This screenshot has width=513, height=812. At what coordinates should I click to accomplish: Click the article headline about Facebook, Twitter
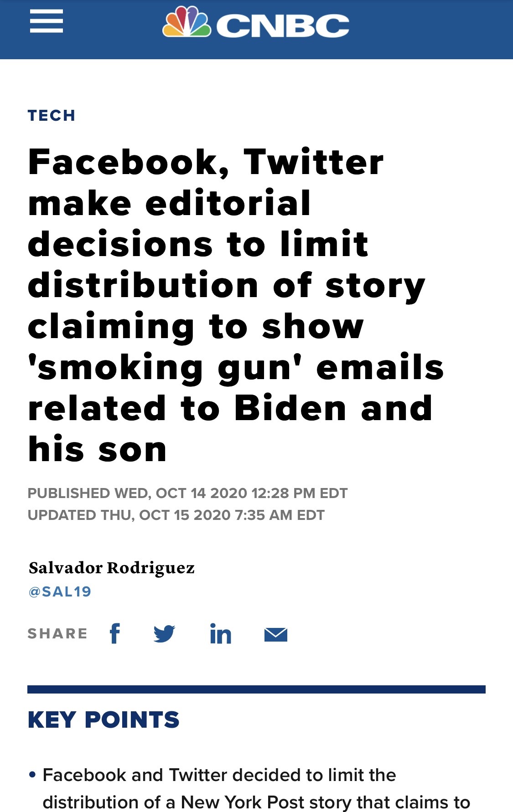coord(228,305)
